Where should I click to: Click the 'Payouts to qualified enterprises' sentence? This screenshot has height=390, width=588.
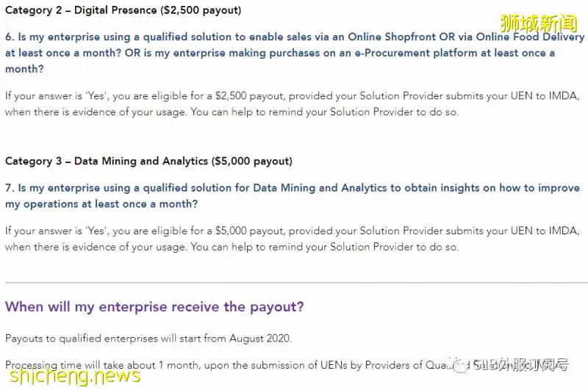click(x=148, y=339)
